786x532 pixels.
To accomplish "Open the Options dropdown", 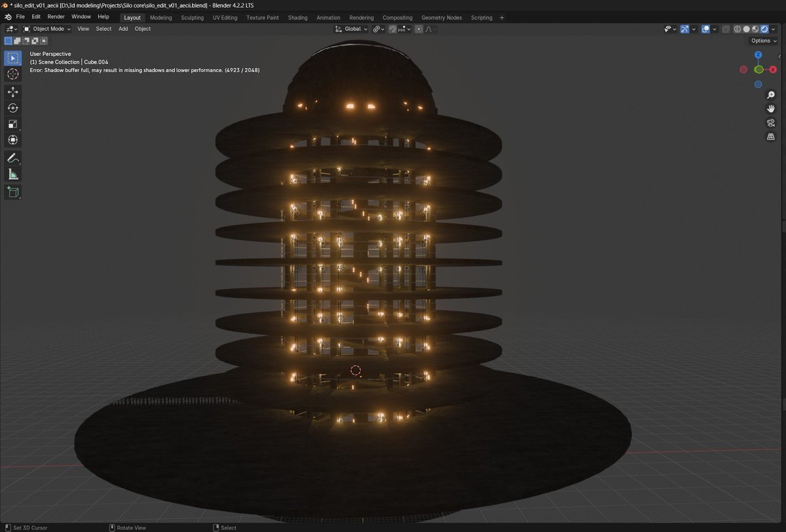I will [x=764, y=41].
